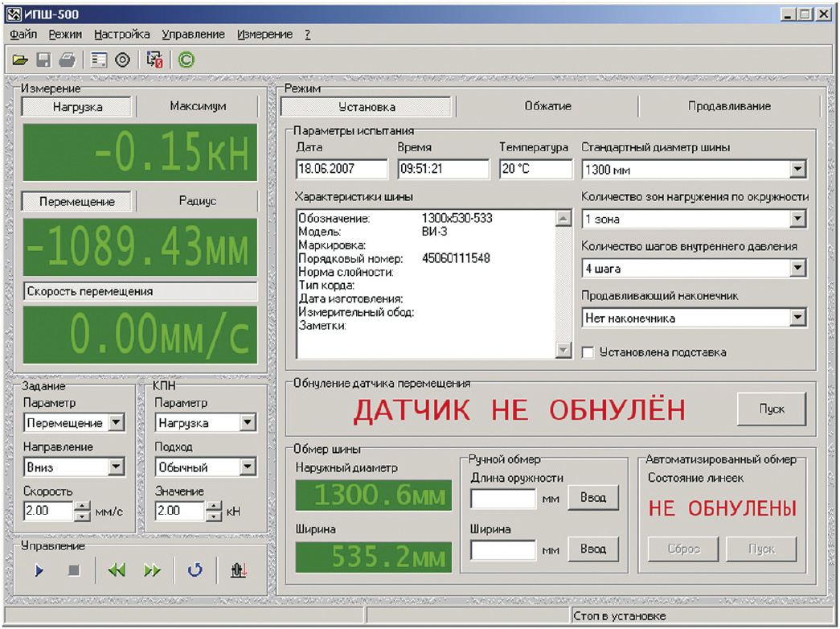Click the Температура field showing 20 °C

point(535,169)
